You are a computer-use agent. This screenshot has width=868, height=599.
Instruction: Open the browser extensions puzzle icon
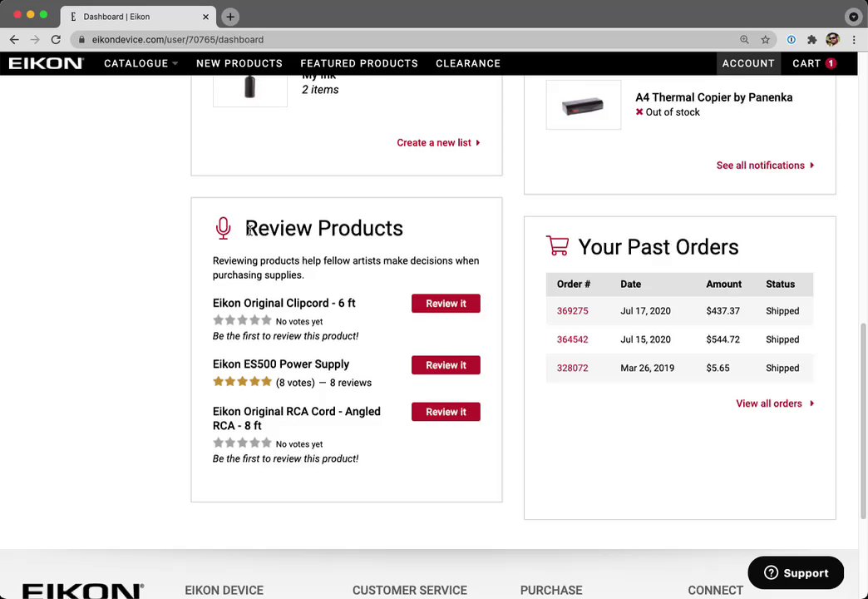pos(812,39)
